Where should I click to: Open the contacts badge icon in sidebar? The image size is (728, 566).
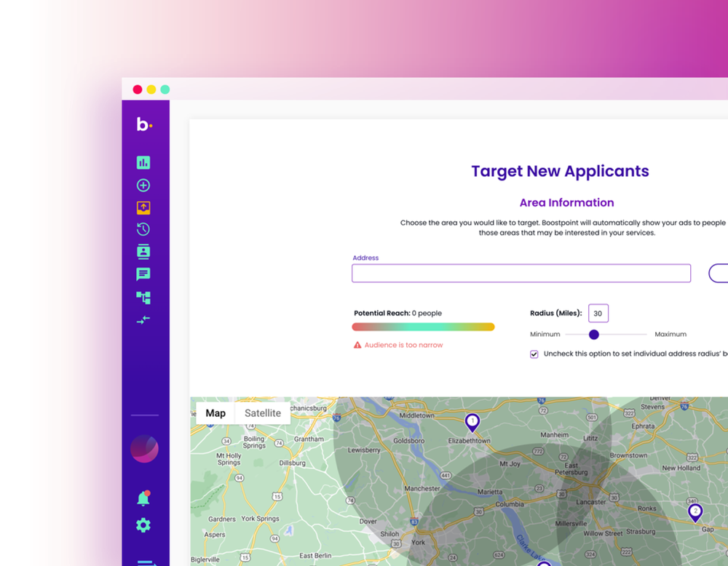coord(143,251)
